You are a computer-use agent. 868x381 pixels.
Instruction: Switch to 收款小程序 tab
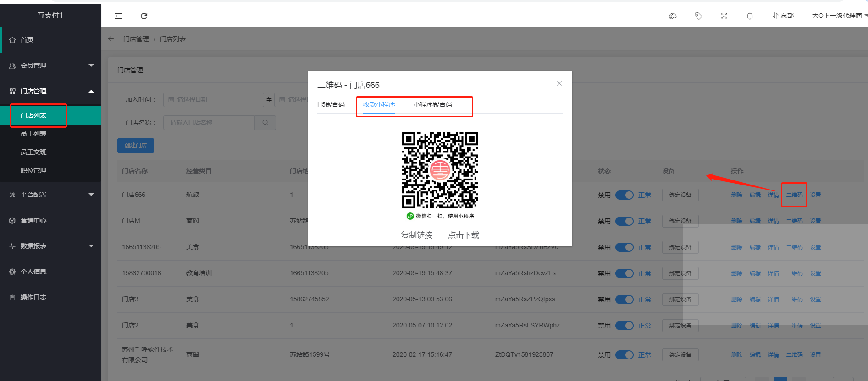(x=379, y=104)
